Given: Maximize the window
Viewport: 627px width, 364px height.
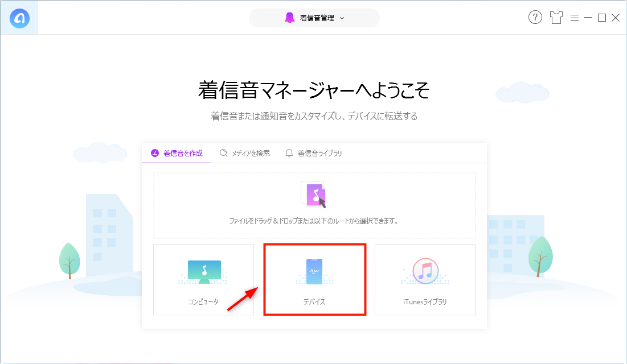Looking at the screenshot, I should (x=602, y=18).
